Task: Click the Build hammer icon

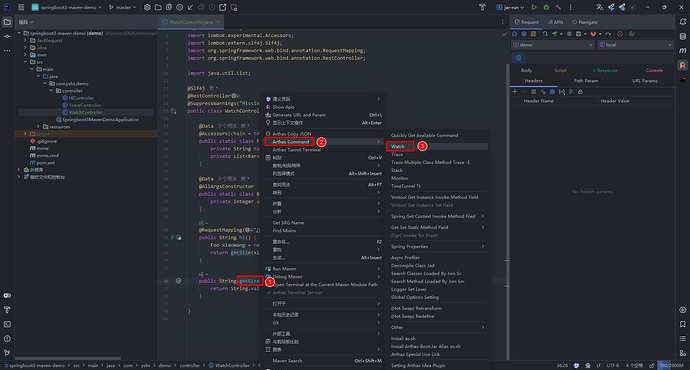Action: coord(558,7)
